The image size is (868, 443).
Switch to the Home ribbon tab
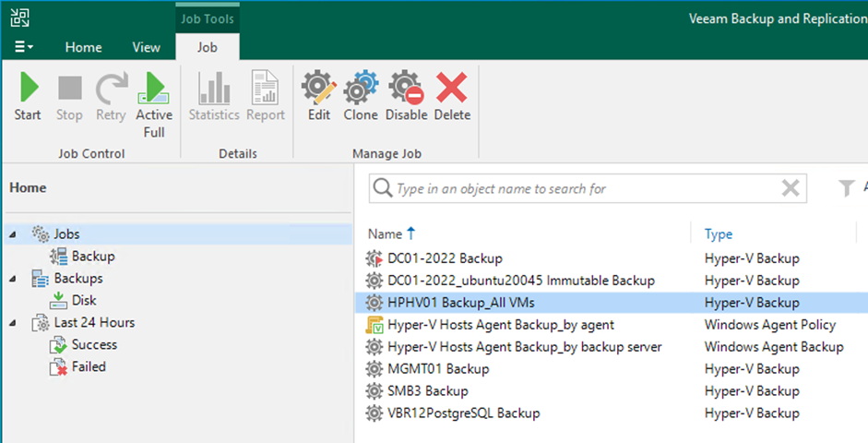(84, 48)
